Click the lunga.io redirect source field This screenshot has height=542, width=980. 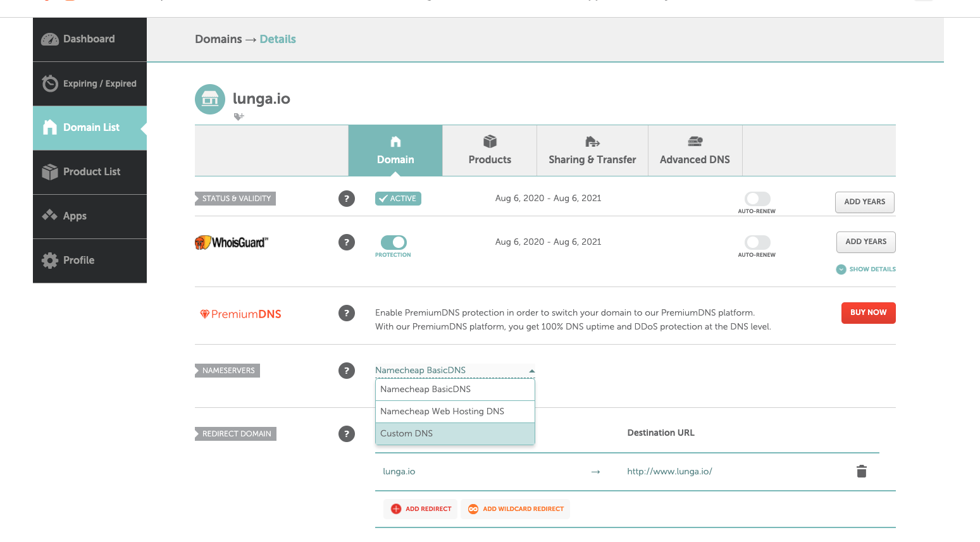pos(399,472)
